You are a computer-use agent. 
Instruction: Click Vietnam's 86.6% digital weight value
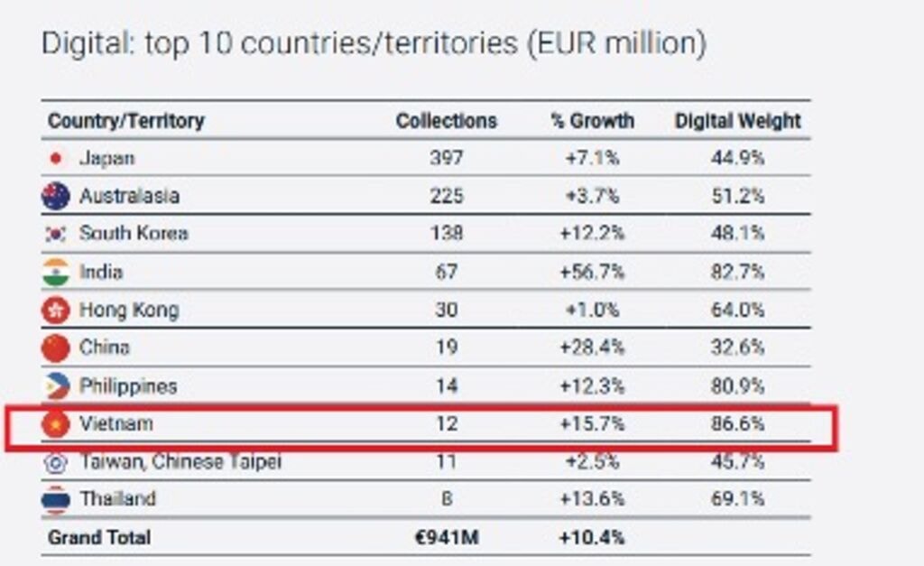click(737, 424)
